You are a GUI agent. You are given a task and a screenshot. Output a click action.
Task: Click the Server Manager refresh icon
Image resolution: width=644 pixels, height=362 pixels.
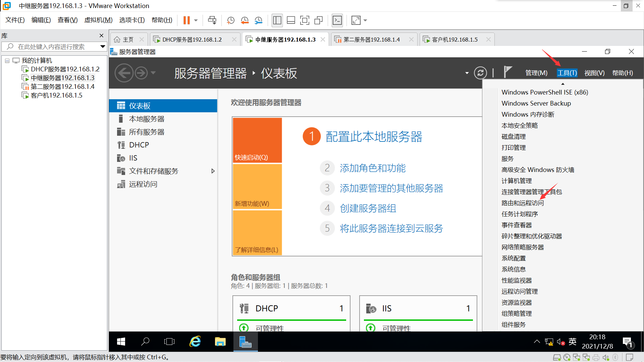pos(480,73)
